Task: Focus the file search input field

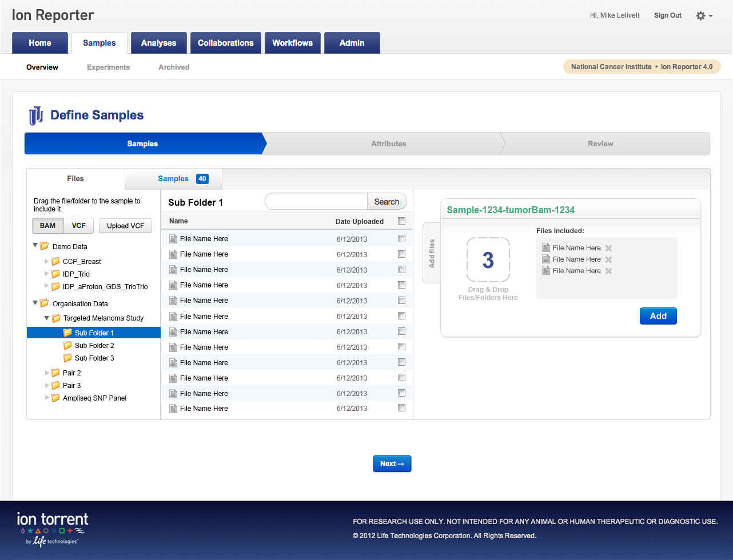Action: 316,202
